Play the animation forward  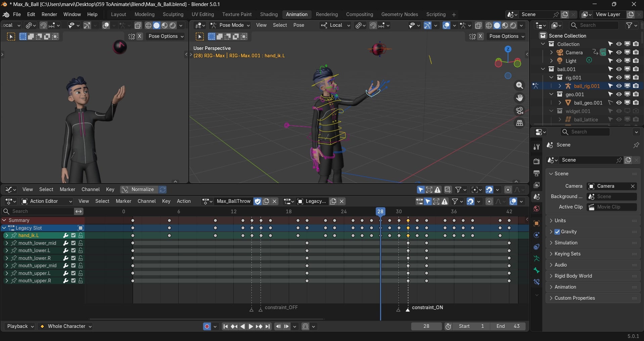click(251, 327)
